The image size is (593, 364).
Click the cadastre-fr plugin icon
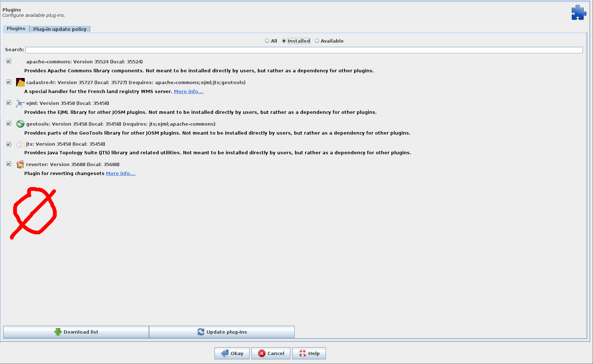coord(20,82)
